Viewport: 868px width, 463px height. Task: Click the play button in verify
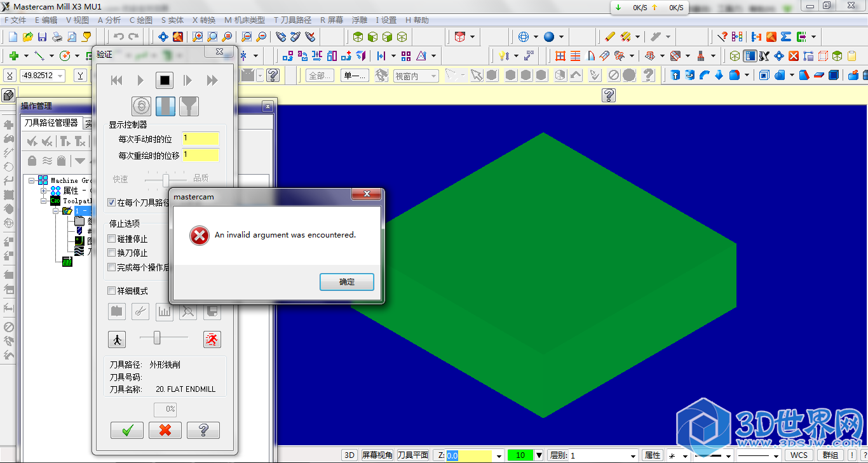141,80
